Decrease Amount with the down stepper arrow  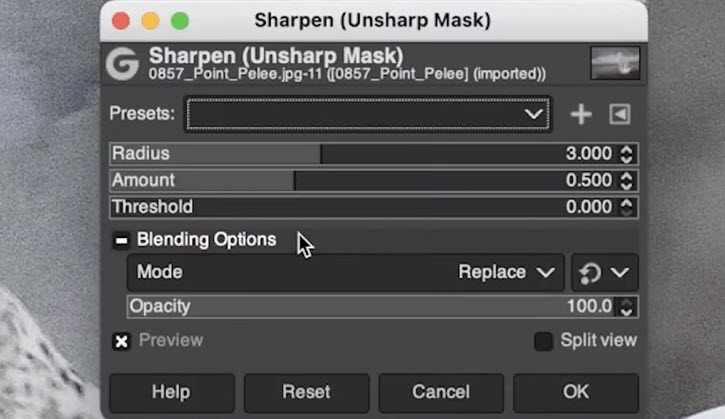point(627,185)
